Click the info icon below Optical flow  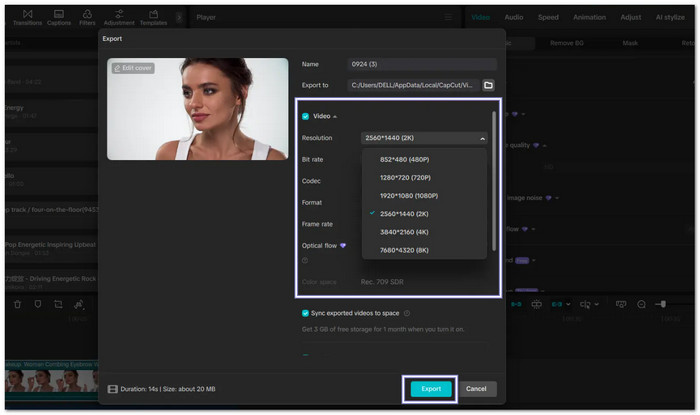[x=305, y=260]
